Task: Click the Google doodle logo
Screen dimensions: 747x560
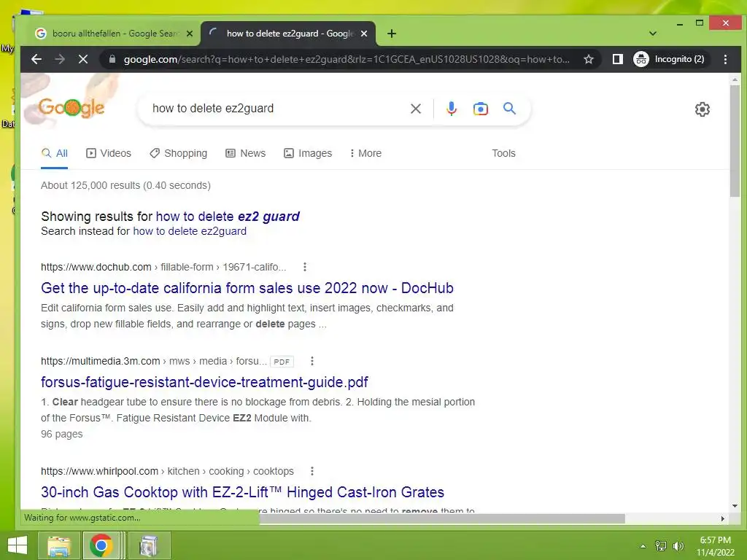Action: tap(71, 108)
